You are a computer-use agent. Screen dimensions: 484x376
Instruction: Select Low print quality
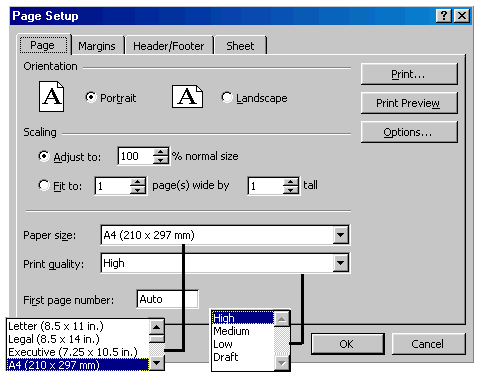243,344
